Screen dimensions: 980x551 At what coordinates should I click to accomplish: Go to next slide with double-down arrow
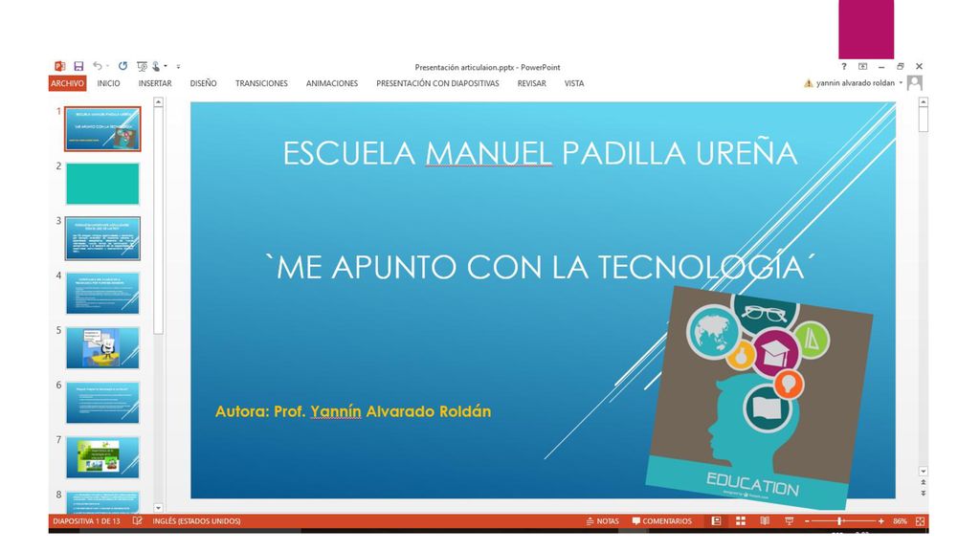[924, 493]
